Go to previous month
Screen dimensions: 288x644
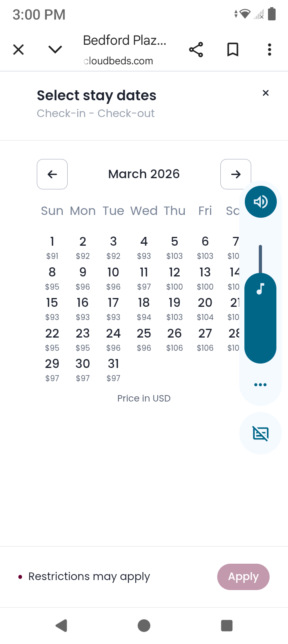pyautogui.click(x=52, y=174)
